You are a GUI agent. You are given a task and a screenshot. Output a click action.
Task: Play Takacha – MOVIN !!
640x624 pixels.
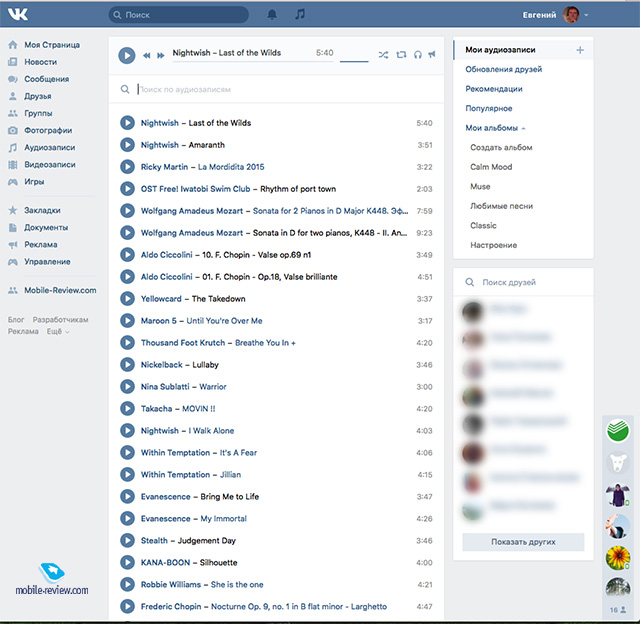[x=127, y=409]
